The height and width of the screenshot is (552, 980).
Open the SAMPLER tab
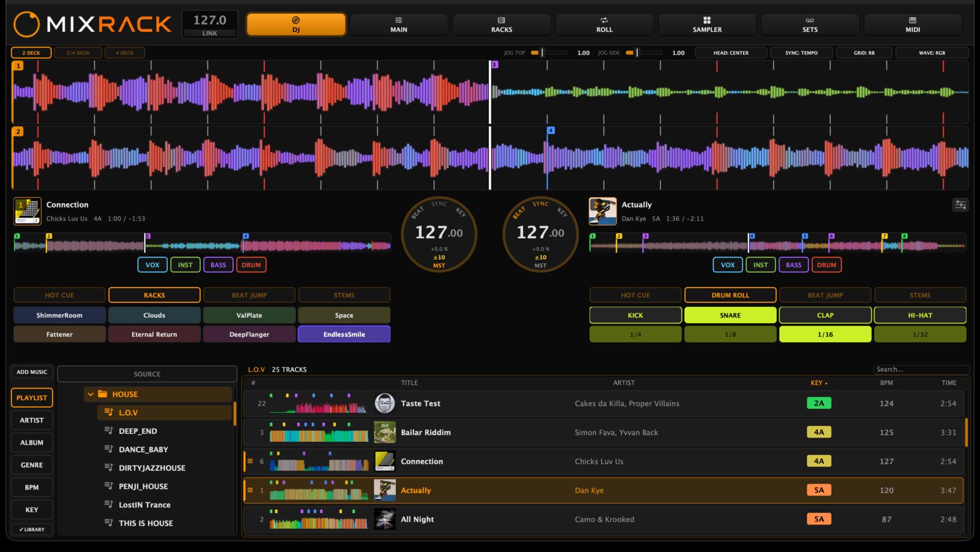[x=707, y=24]
